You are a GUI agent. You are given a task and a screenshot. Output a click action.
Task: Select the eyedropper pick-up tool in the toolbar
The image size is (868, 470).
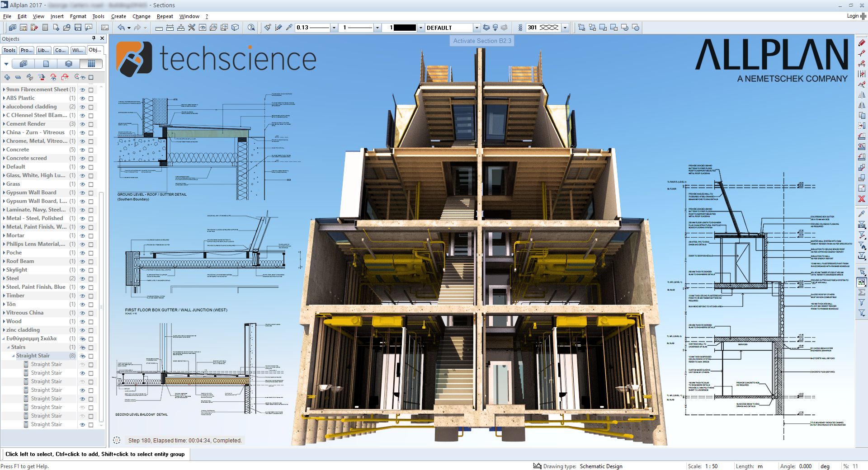click(289, 27)
